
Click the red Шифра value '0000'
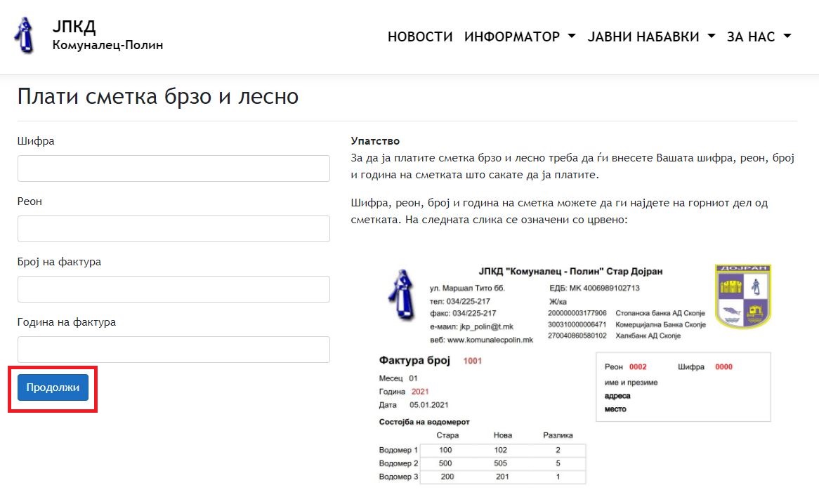pos(723,367)
